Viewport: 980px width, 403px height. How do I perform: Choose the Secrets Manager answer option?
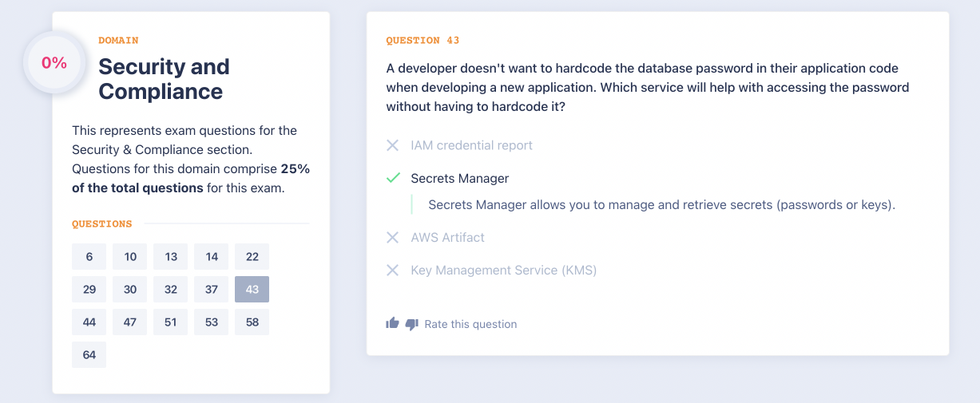pos(459,178)
